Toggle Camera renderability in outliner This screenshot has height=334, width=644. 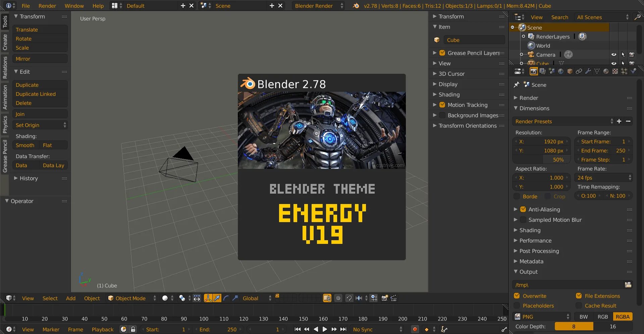click(x=632, y=55)
